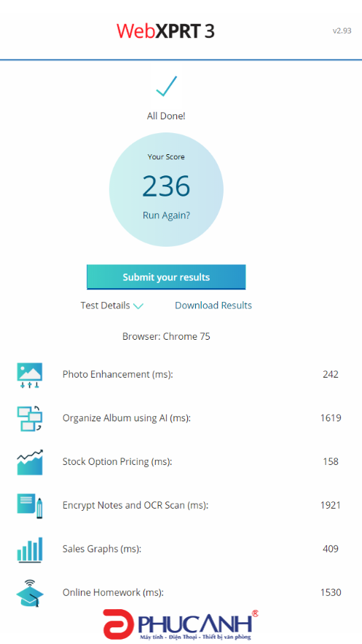
Task: Click the score value 236
Action: (x=166, y=186)
